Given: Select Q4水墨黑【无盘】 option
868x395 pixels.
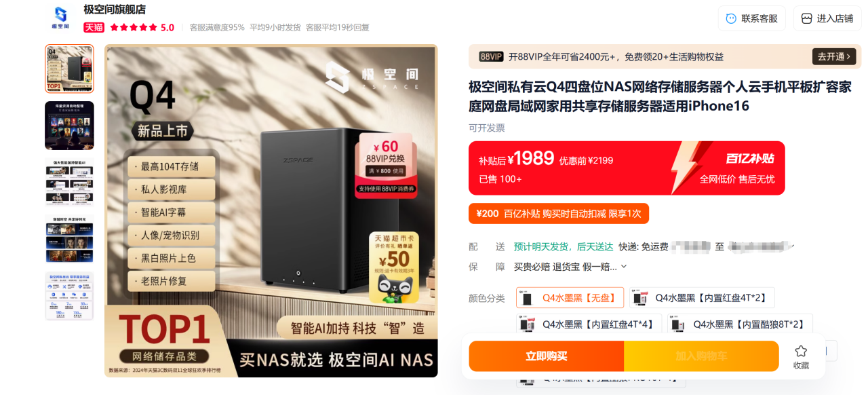Looking at the screenshot, I should point(570,298).
